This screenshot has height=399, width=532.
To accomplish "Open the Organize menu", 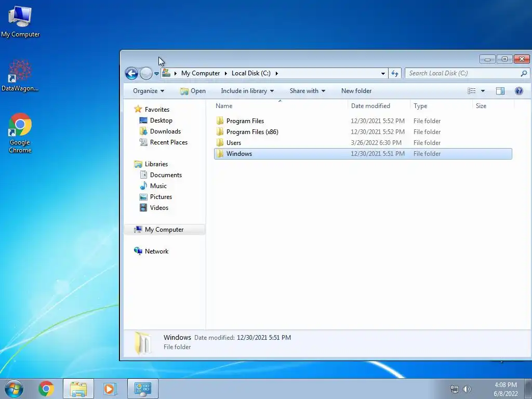I will tap(149, 91).
